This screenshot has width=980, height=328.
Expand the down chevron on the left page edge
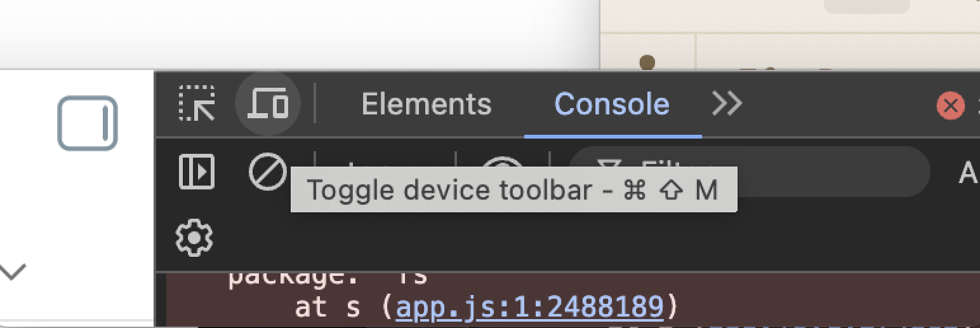click(x=13, y=272)
